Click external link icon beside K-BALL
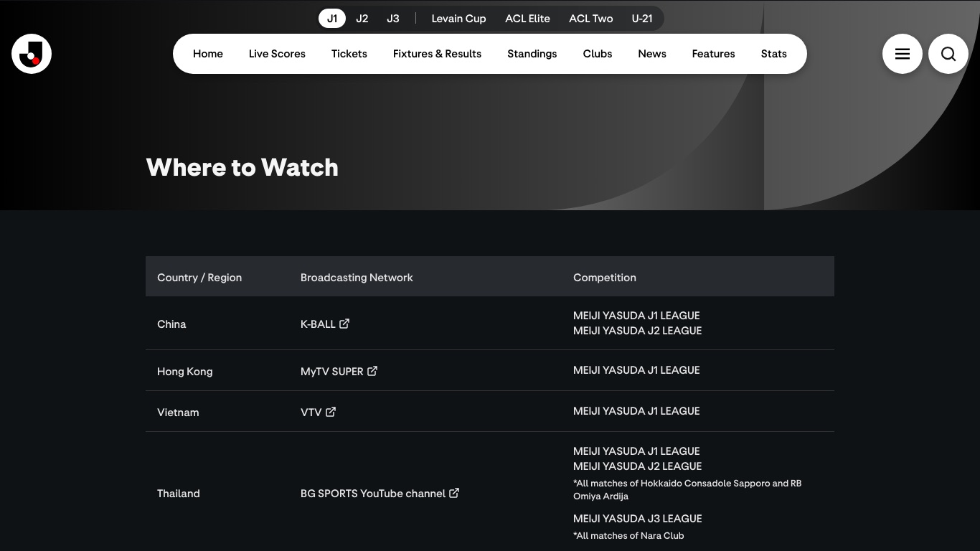 (x=344, y=324)
